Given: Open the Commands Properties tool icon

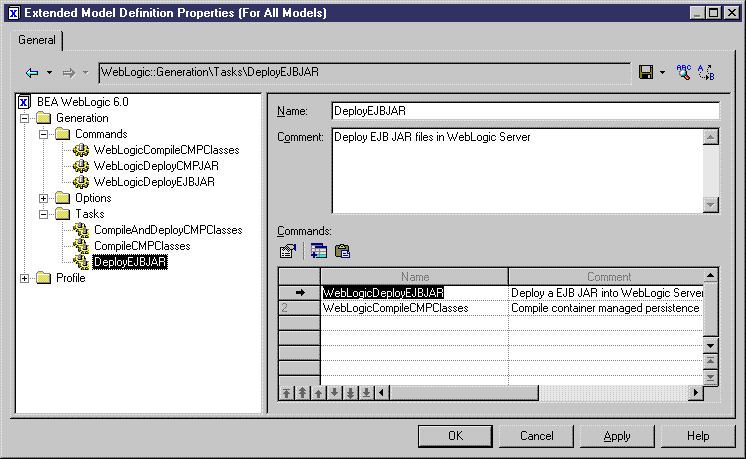Looking at the screenshot, I should click(x=288, y=251).
